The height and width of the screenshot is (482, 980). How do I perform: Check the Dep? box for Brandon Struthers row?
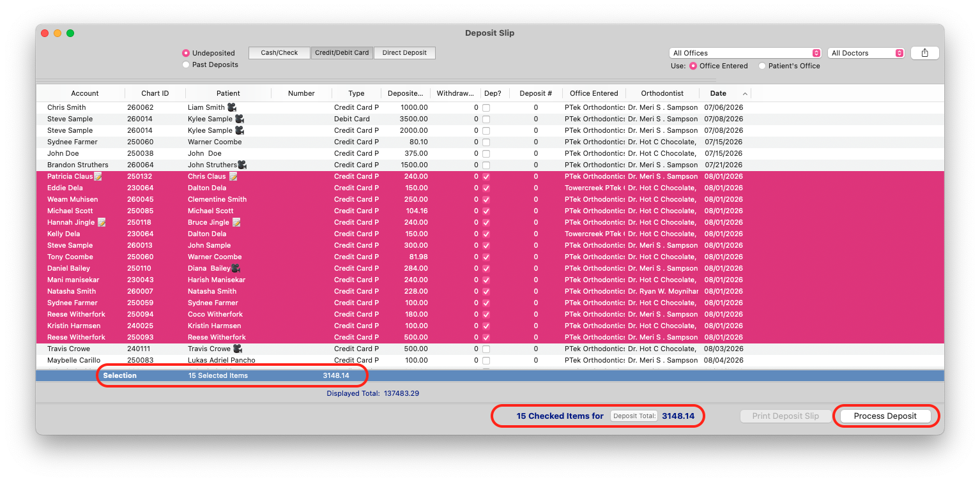click(486, 165)
